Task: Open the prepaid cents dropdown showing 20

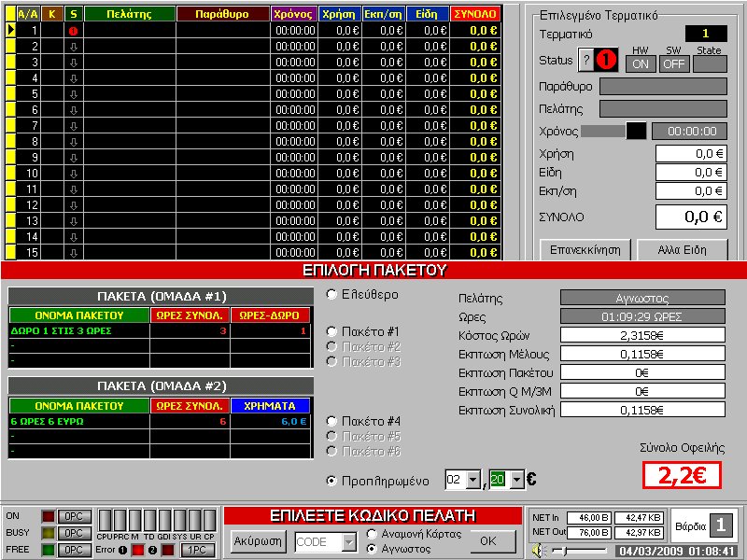Action: (517, 480)
